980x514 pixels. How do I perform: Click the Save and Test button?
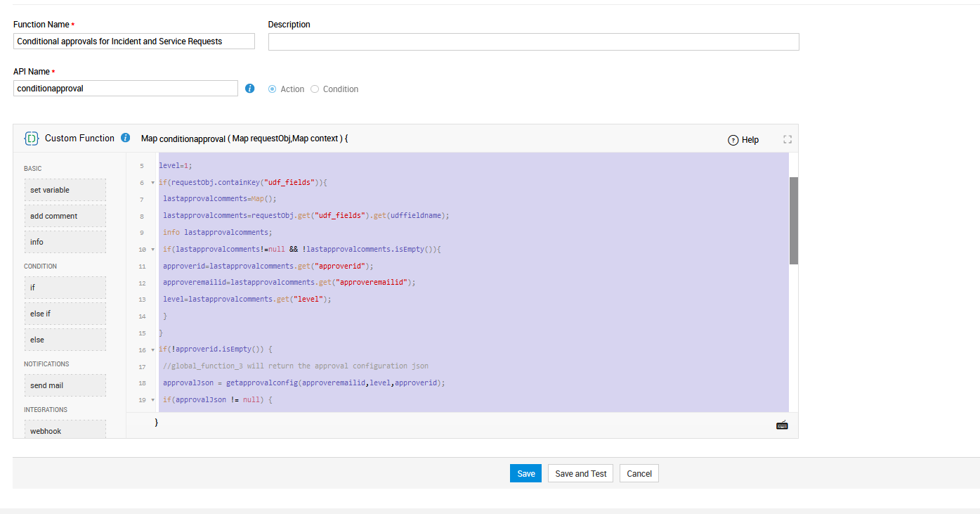point(580,474)
